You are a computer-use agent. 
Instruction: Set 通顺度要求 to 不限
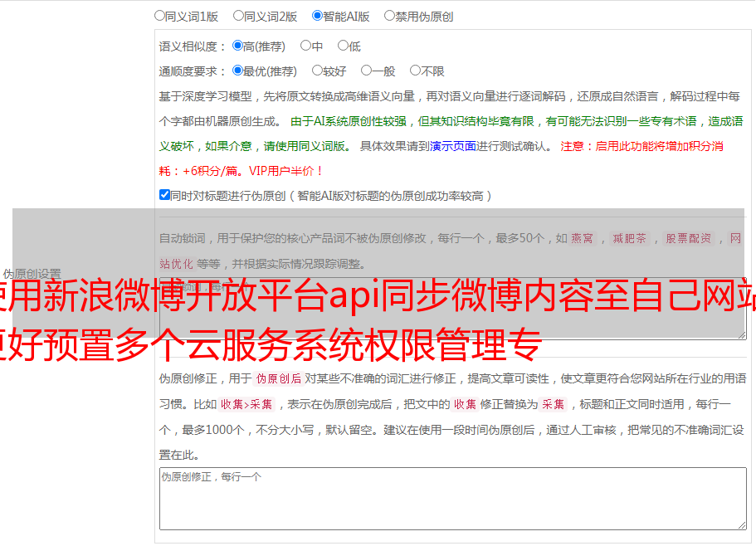pos(415,71)
